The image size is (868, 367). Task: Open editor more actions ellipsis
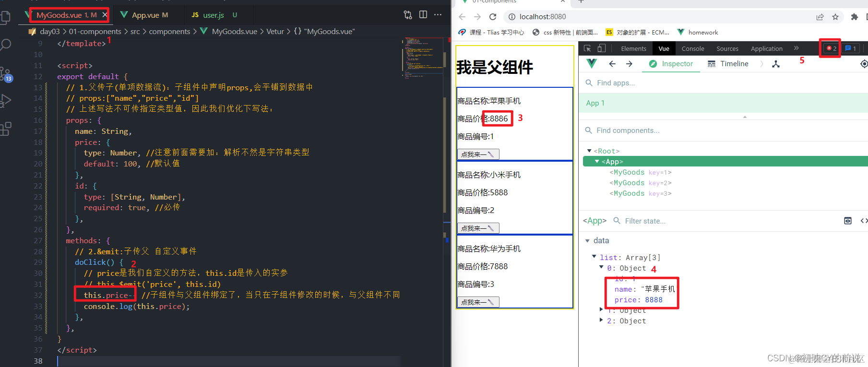tap(438, 14)
